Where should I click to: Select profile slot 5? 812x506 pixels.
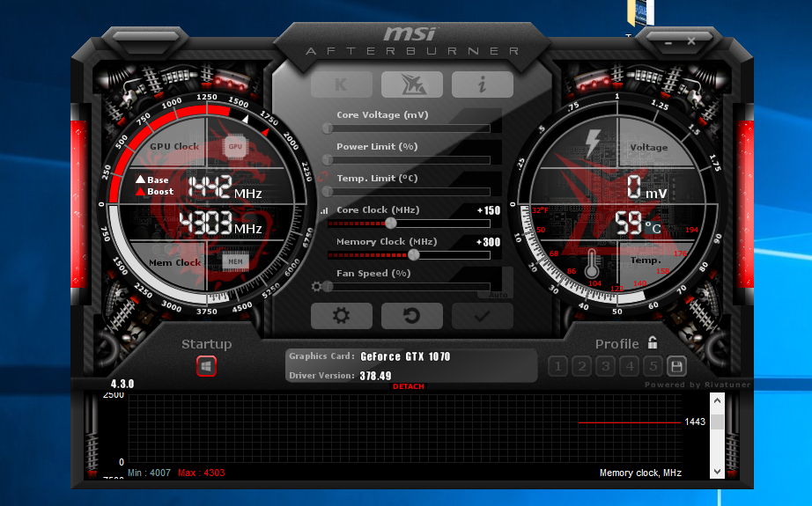(653, 367)
